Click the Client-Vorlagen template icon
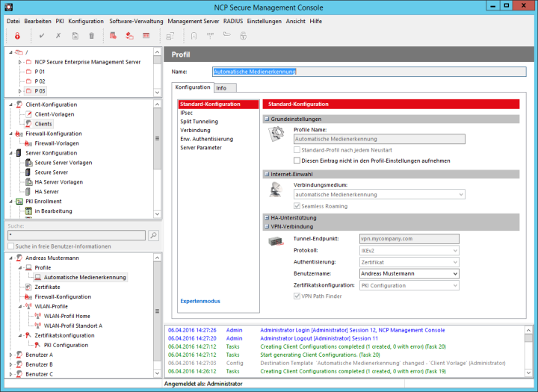This screenshot has width=538, height=392. point(28,113)
